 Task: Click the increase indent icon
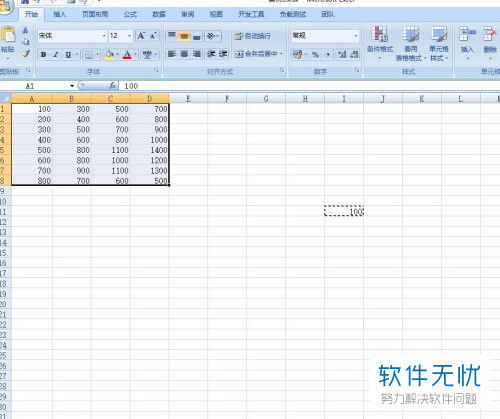tap(223, 54)
